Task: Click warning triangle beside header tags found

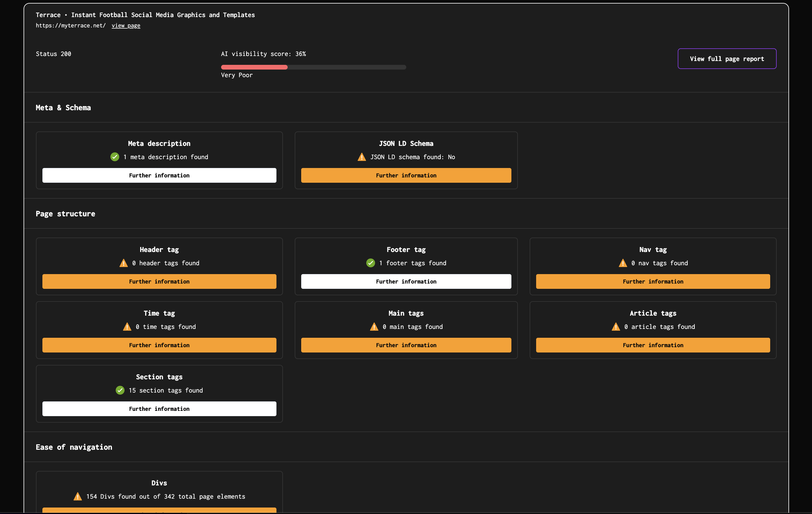Action: click(123, 263)
